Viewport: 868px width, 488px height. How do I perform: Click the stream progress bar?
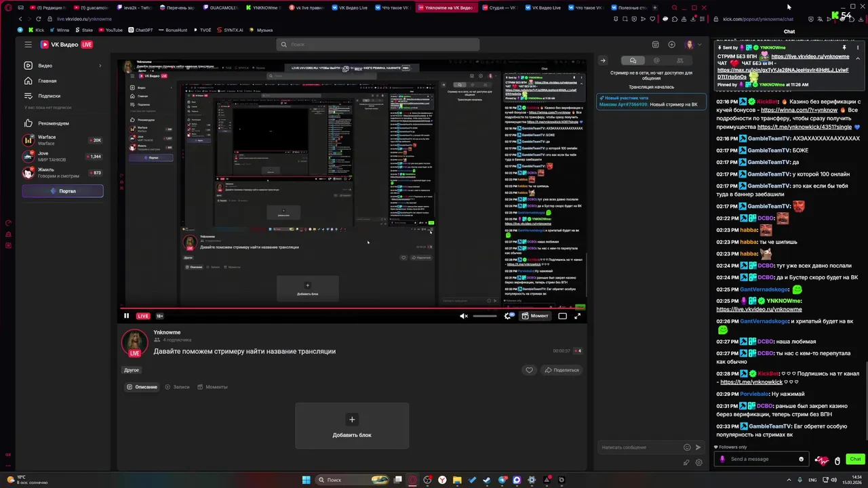tap(352, 308)
